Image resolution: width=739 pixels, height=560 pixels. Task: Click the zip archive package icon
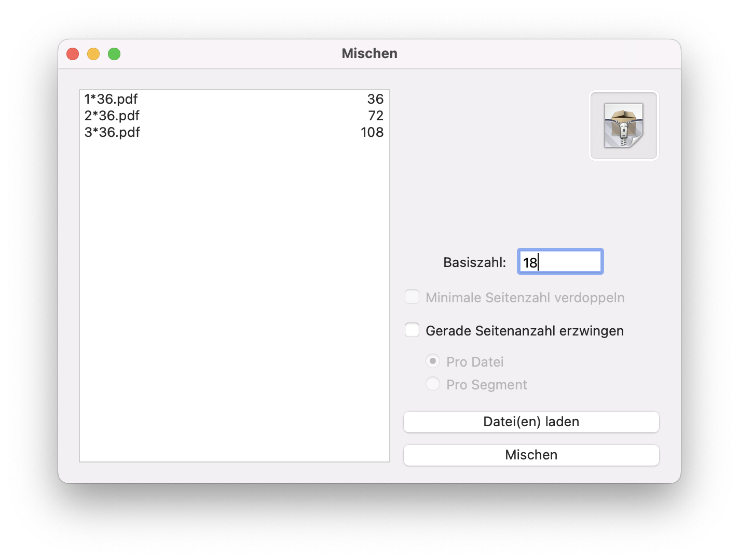pyautogui.click(x=623, y=125)
